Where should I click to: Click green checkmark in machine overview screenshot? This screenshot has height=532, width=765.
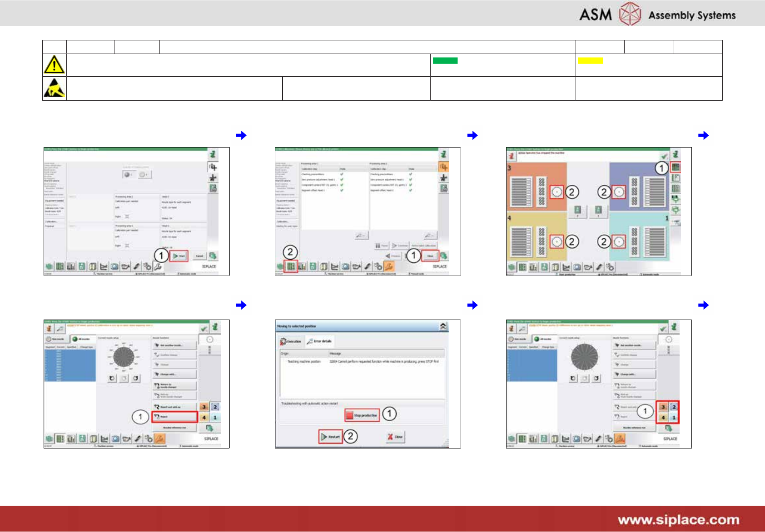pyautogui.click(x=664, y=156)
